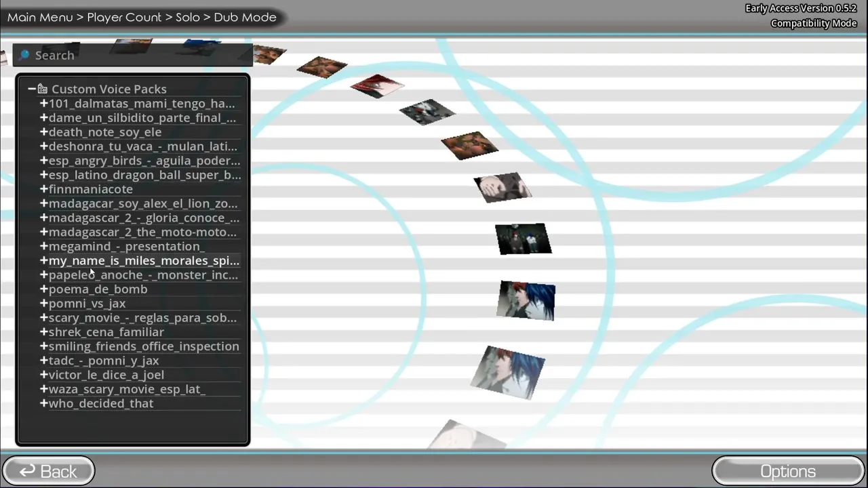Expand the esp_latino_dragon_ball_super pack

point(44,174)
